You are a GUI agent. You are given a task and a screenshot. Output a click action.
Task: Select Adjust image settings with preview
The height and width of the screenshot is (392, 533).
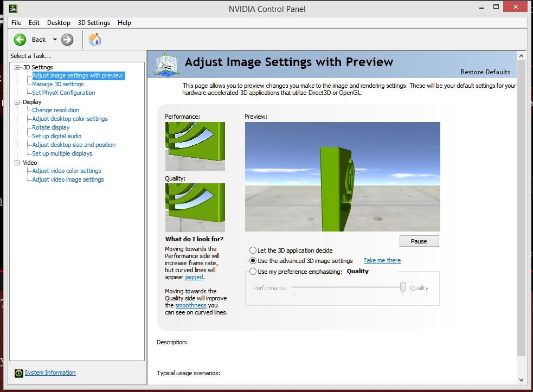(78, 75)
